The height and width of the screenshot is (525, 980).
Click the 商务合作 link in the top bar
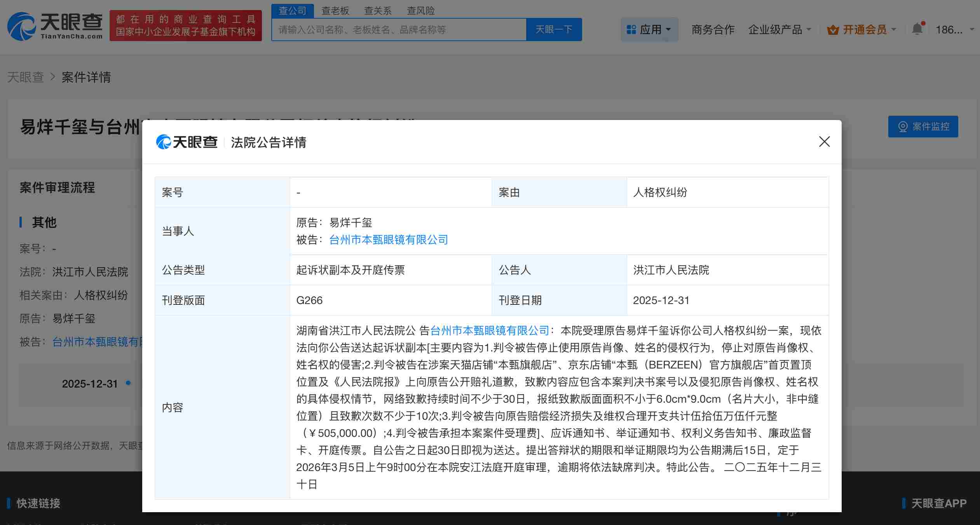pos(713,30)
